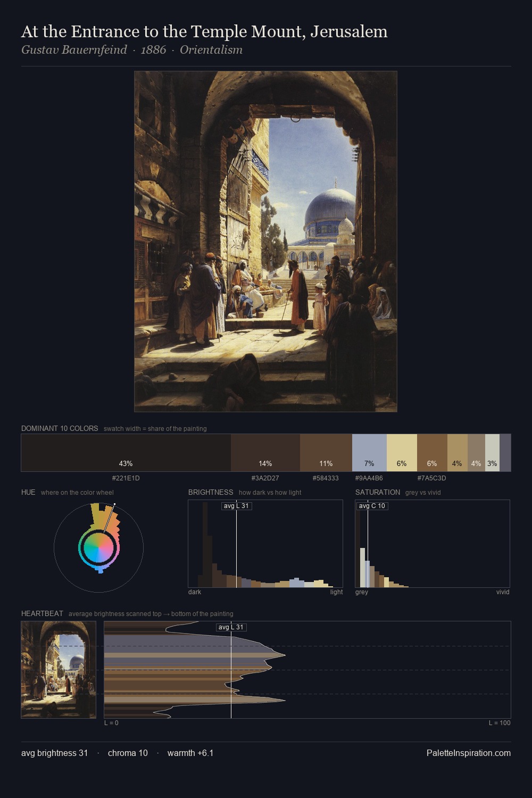Click the avg C 10 label
Image resolution: width=532 pixels, height=798 pixels.
pyautogui.click(x=372, y=506)
